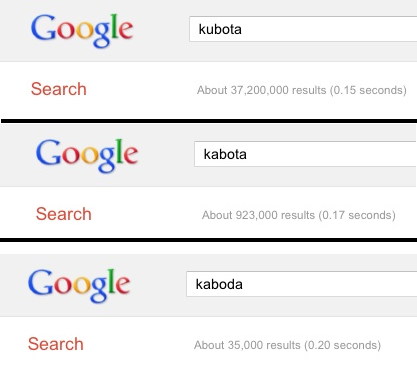
Task: Click the About 35,000 results text
Action: pyautogui.click(x=247, y=345)
